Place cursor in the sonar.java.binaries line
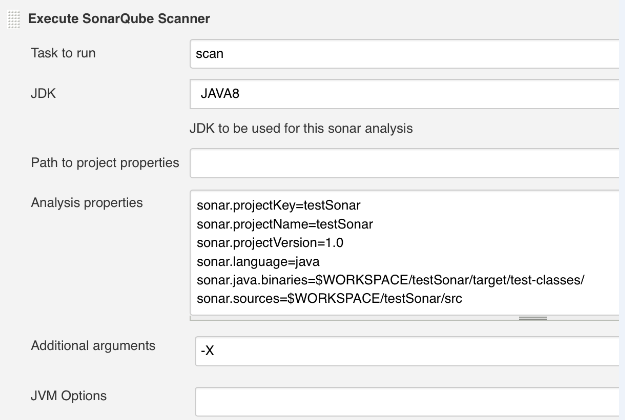 396,281
